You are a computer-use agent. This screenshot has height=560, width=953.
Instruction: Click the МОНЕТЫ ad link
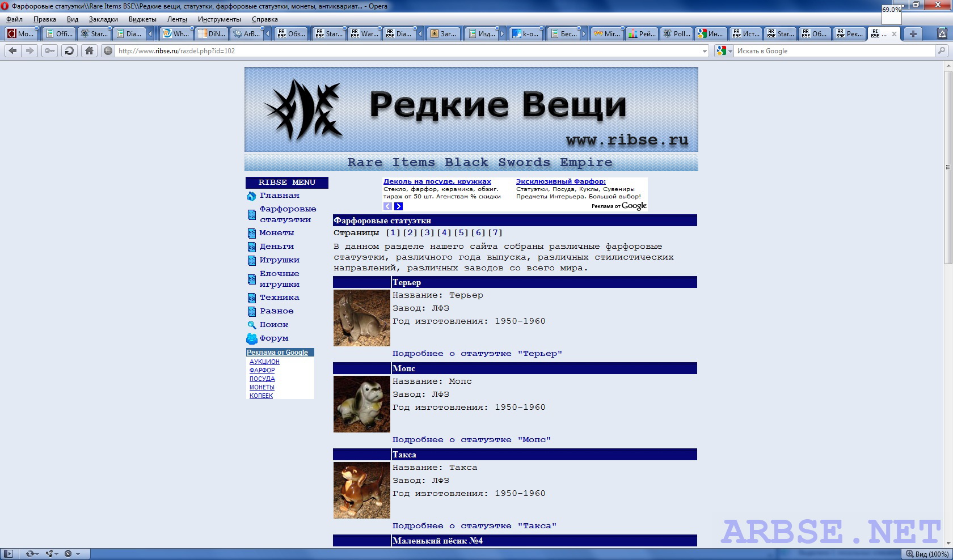[x=262, y=388]
